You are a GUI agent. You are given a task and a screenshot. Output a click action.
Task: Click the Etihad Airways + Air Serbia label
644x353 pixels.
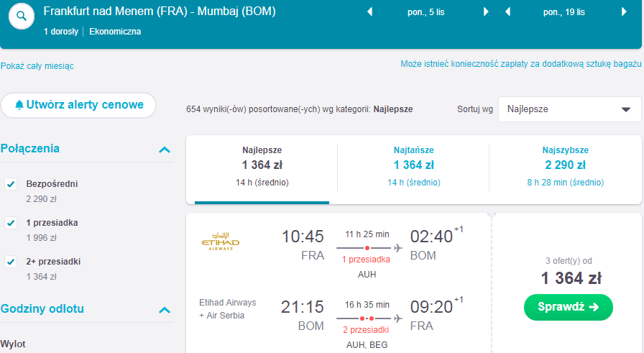pos(228,309)
